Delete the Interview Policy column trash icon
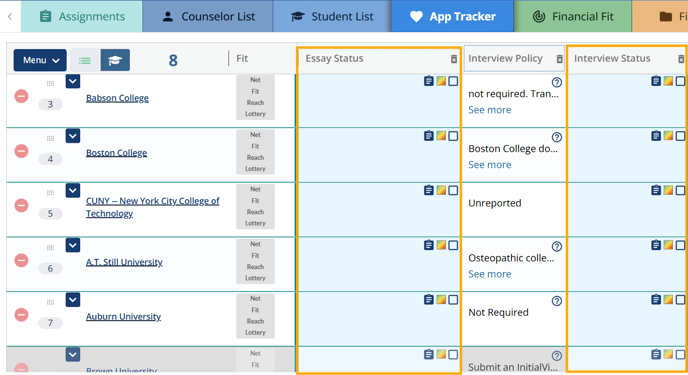The width and height of the screenshot is (688, 375). click(559, 59)
